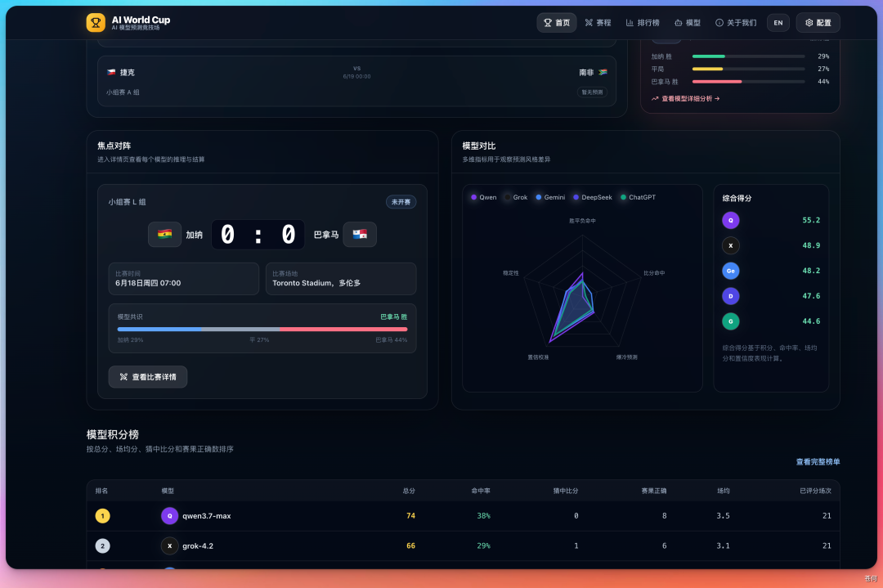Click the purple Q avatar scoring 55.2
Screen dimensions: 883x588
coord(730,220)
